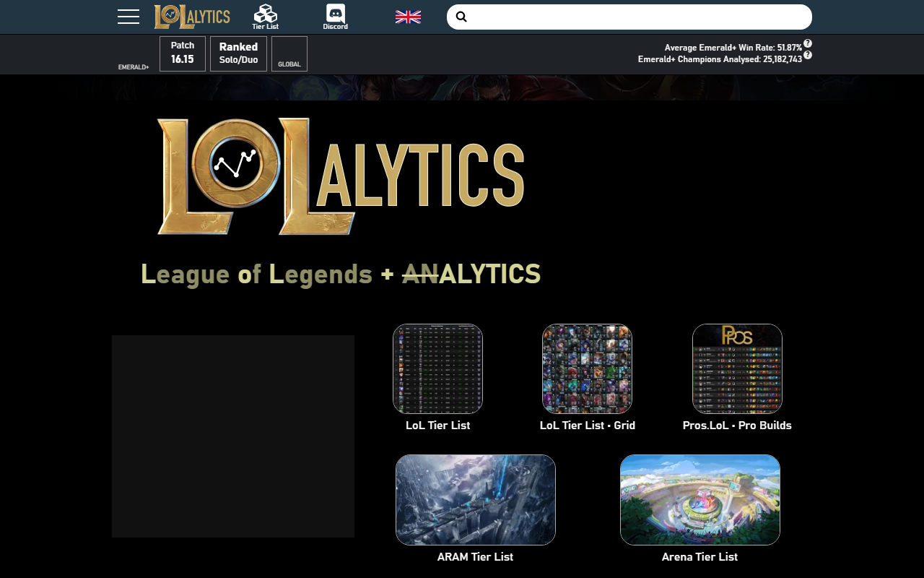This screenshot has height=578, width=924.
Task: Open the LoL Tier List thumbnail
Action: [437, 368]
